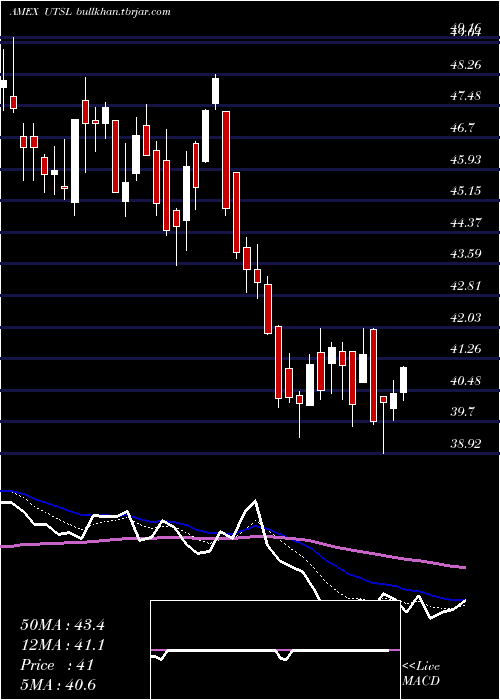Click the '50MA : 43.4' readout
This screenshot has width=500, height=700.
(x=62, y=625)
